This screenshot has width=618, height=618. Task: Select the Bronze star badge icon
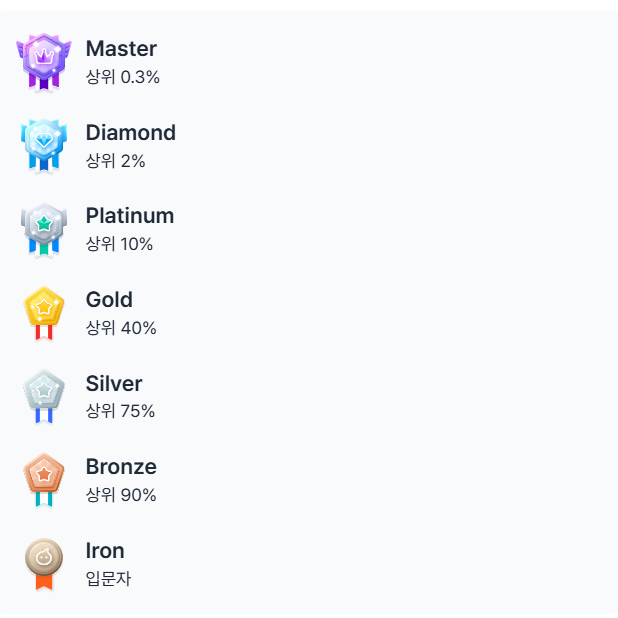44,477
